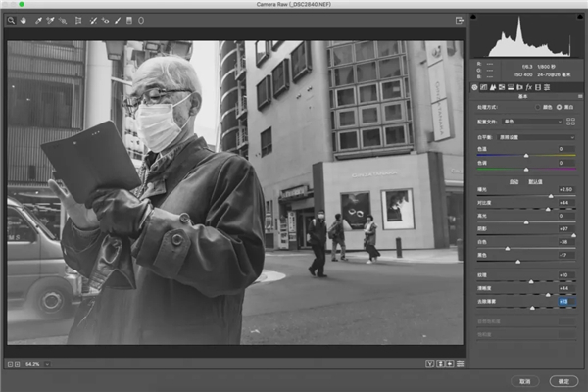Select the Crop tool

tap(78, 20)
